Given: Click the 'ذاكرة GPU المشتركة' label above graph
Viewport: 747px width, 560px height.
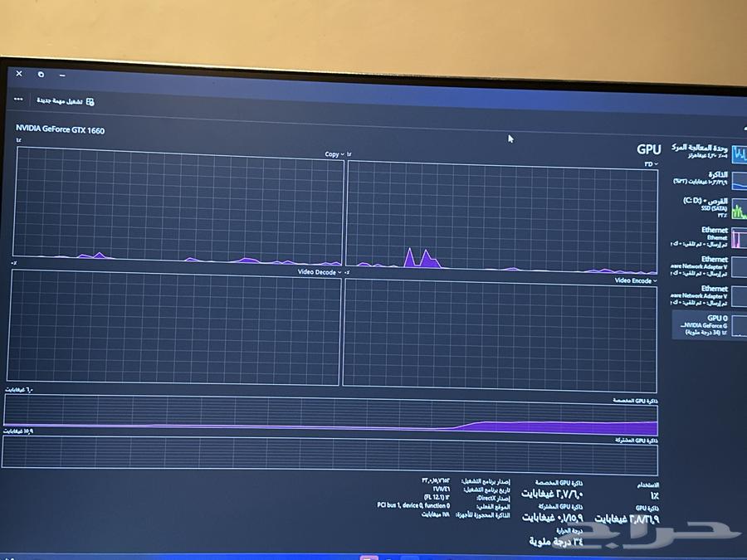Looking at the screenshot, I should click(636, 440).
